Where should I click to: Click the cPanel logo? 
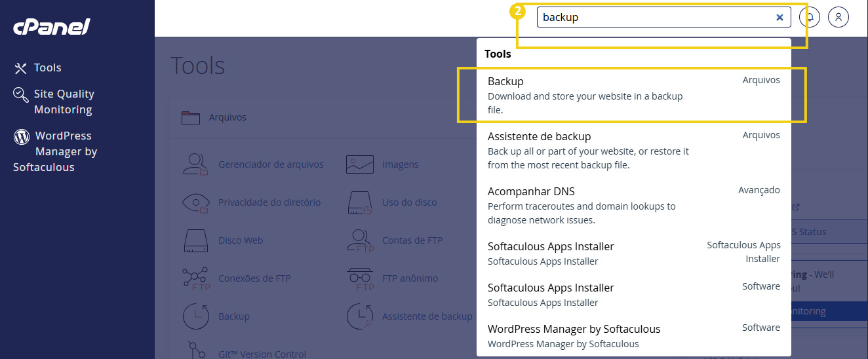coord(52,27)
